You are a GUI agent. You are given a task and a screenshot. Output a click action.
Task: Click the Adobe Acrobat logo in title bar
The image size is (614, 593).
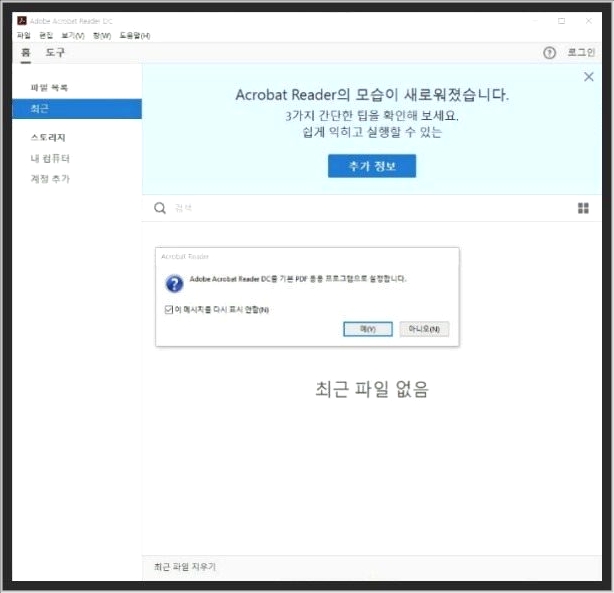click(22, 21)
